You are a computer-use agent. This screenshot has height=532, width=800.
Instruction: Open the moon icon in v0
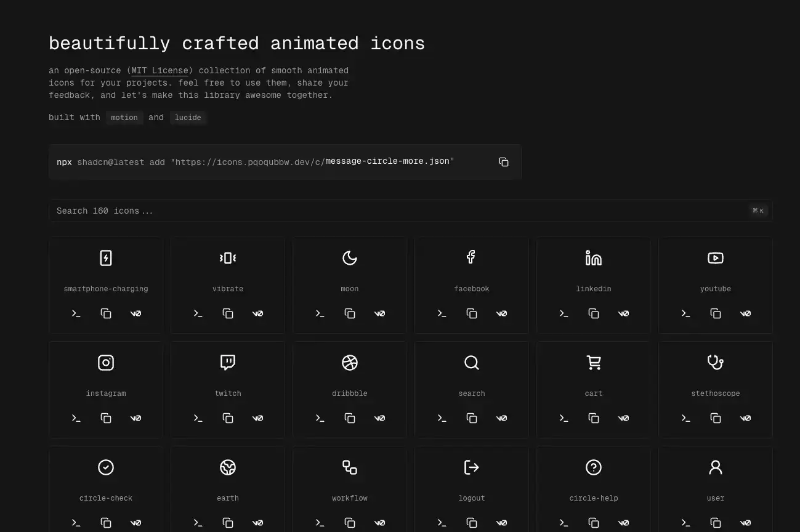pyautogui.click(x=380, y=313)
